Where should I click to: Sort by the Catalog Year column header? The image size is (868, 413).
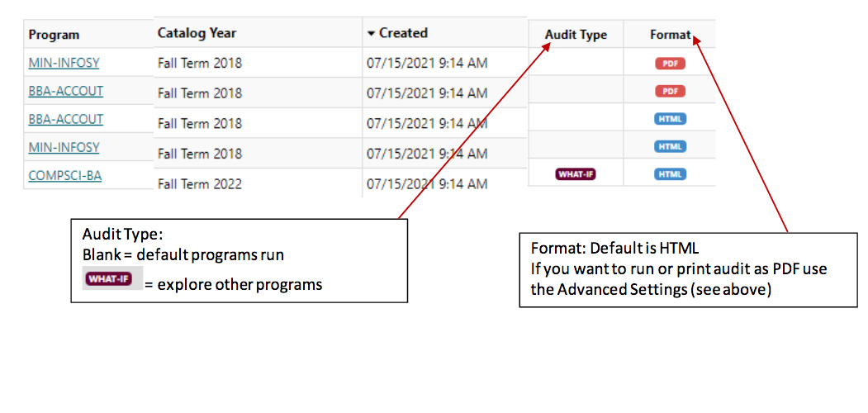197,33
